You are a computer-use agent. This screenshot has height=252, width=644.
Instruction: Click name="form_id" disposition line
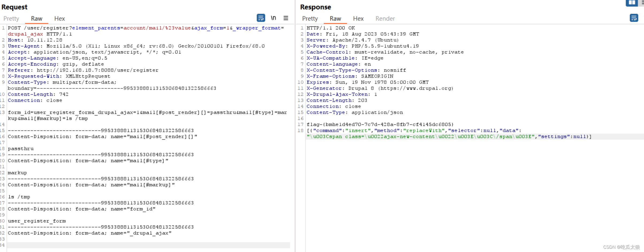82,209
